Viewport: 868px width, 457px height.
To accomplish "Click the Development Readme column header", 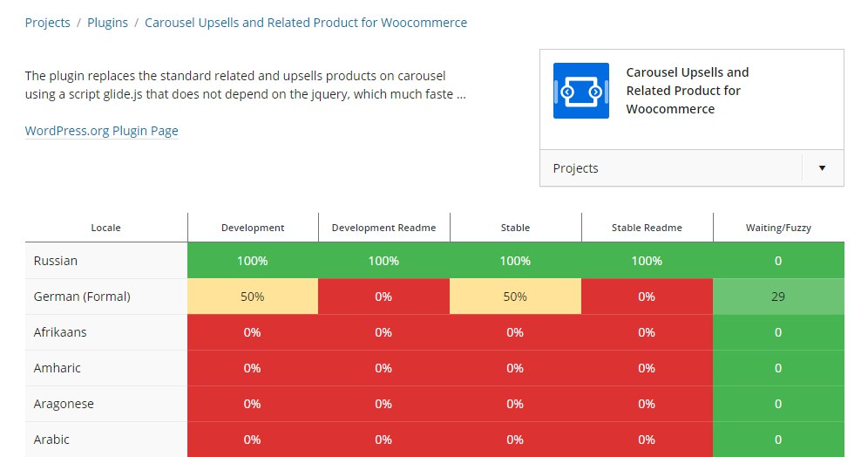I will [383, 228].
